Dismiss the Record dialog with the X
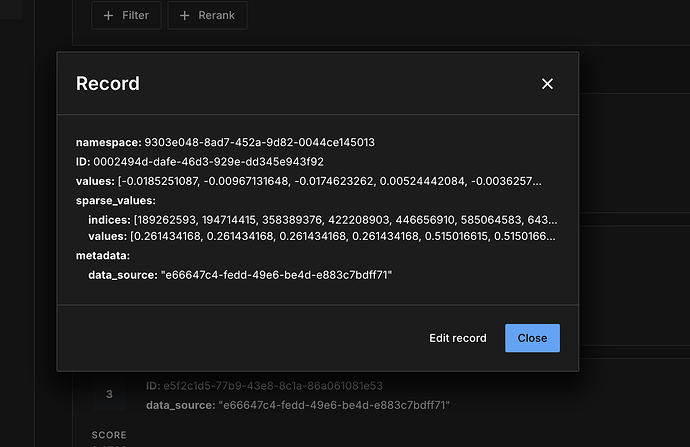Viewport: 690px width, 447px height. tap(547, 84)
